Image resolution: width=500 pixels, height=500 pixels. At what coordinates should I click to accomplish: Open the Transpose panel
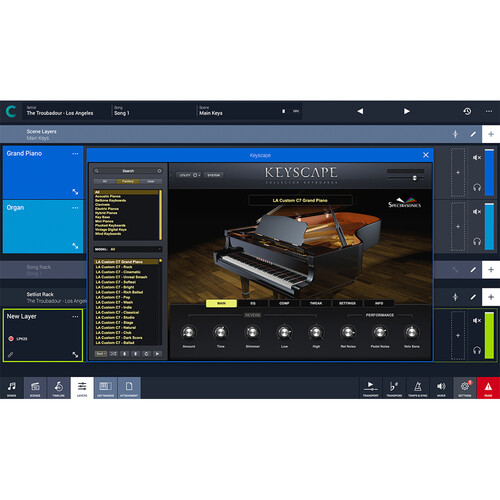tap(394, 388)
